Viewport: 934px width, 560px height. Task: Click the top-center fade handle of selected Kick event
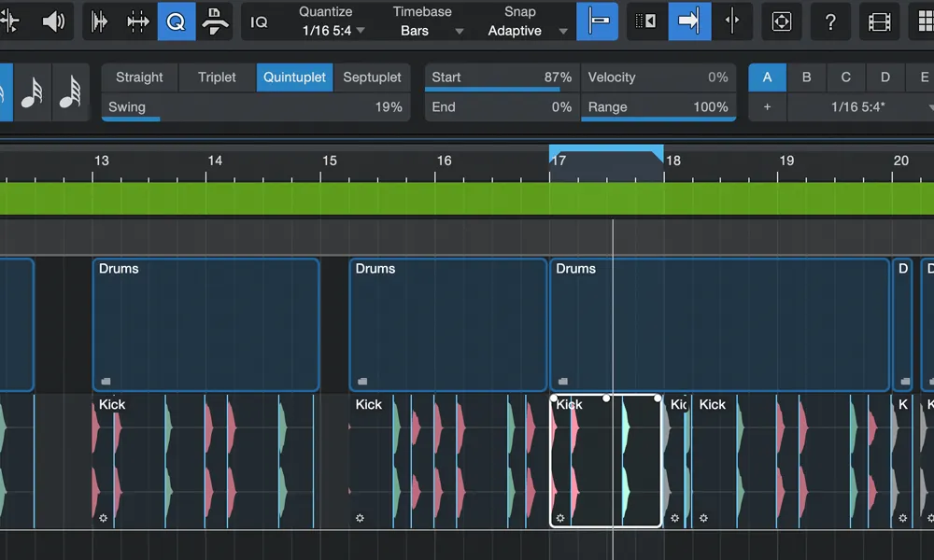[x=606, y=399]
